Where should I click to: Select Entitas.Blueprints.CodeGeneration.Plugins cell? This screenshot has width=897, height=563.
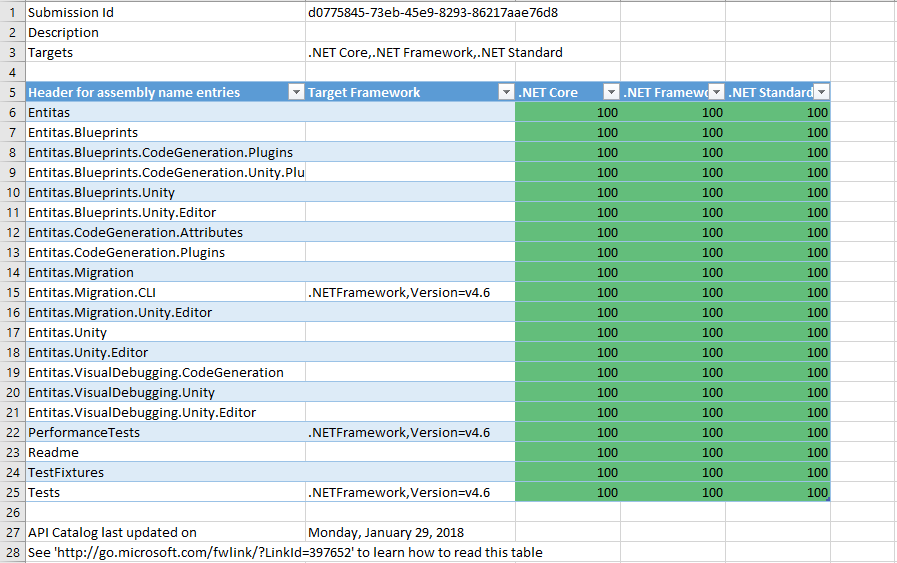click(x=165, y=153)
